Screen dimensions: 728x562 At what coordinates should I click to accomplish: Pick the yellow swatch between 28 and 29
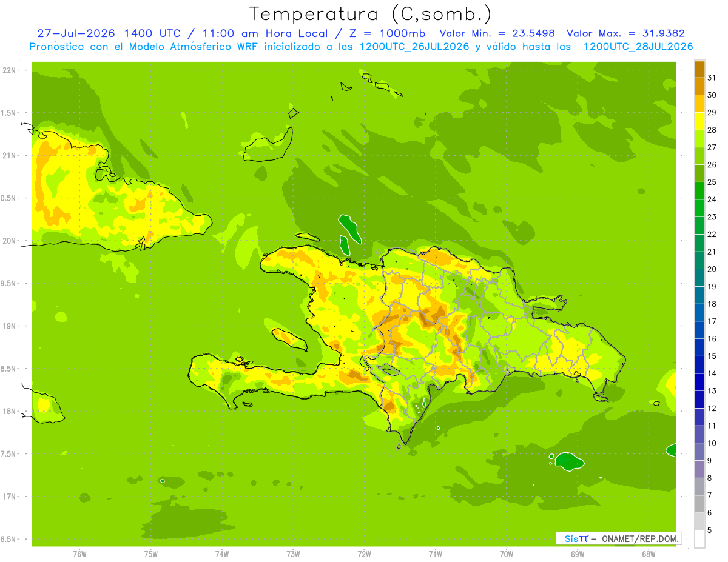tap(699, 121)
